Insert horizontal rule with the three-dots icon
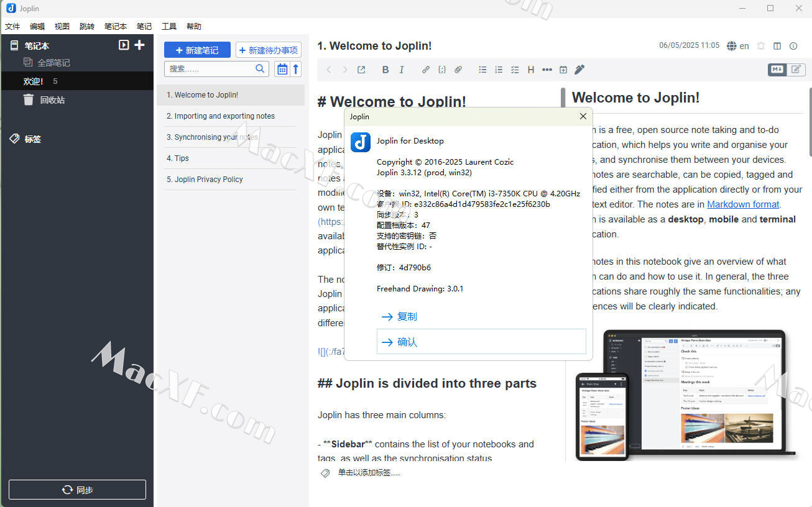812x507 pixels. click(x=547, y=70)
